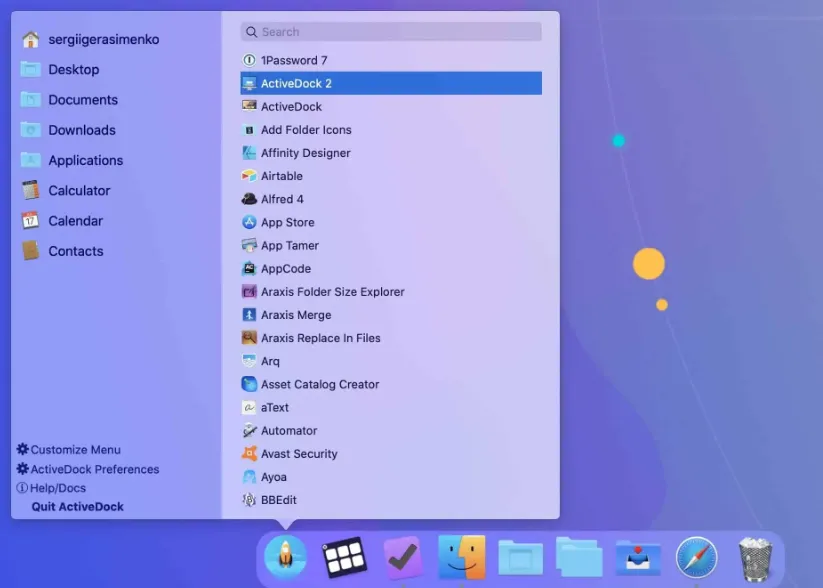Image resolution: width=823 pixels, height=588 pixels.
Task: Click the Avast Security name in list
Action: pos(299,454)
